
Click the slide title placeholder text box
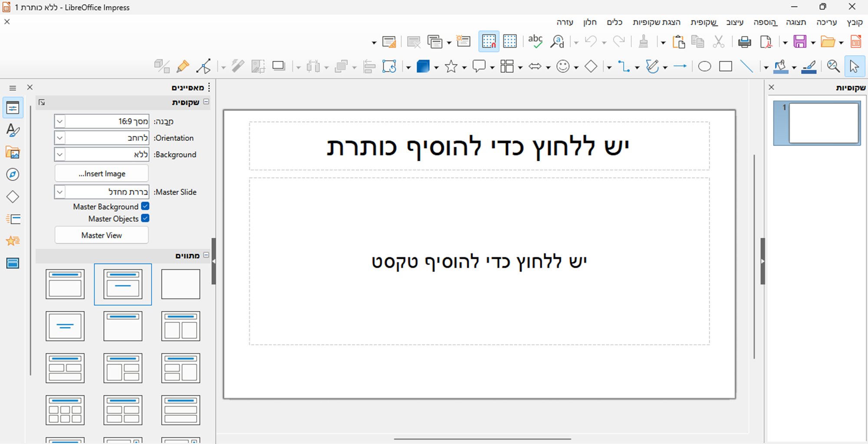point(479,146)
